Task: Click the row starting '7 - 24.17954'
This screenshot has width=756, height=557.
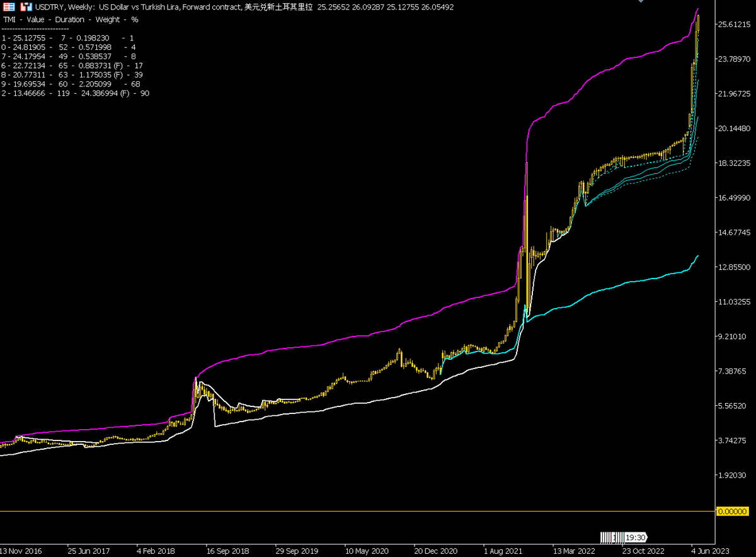Action: (69, 56)
